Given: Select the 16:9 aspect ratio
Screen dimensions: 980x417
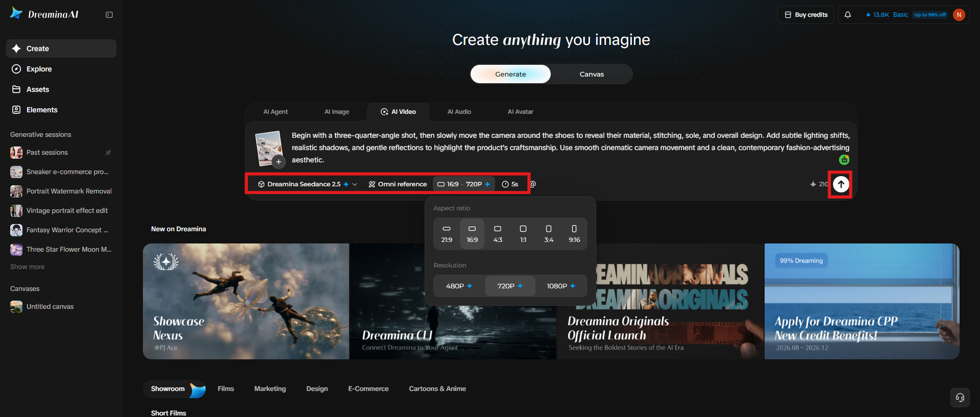Looking at the screenshot, I should point(472,234).
